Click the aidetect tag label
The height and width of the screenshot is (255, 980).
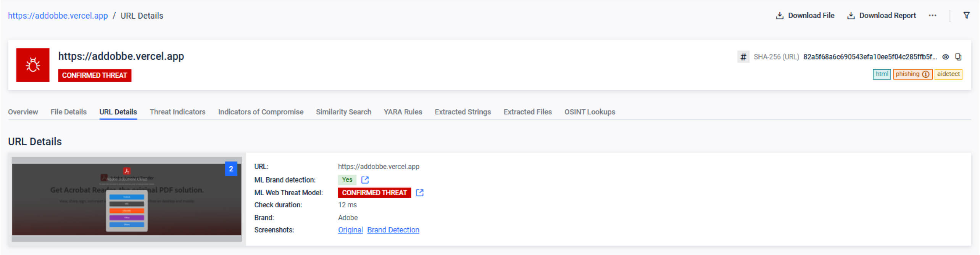[x=948, y=74]
